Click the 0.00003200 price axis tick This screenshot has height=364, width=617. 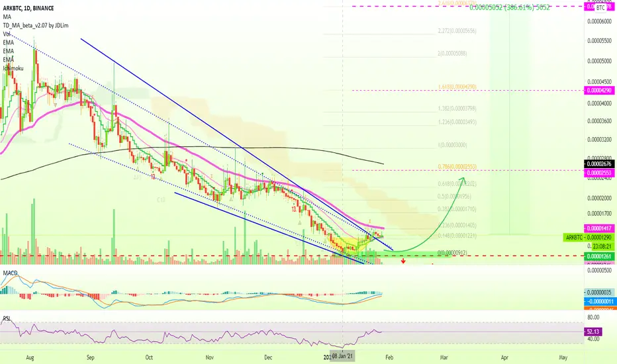click(x=600, y=139)
